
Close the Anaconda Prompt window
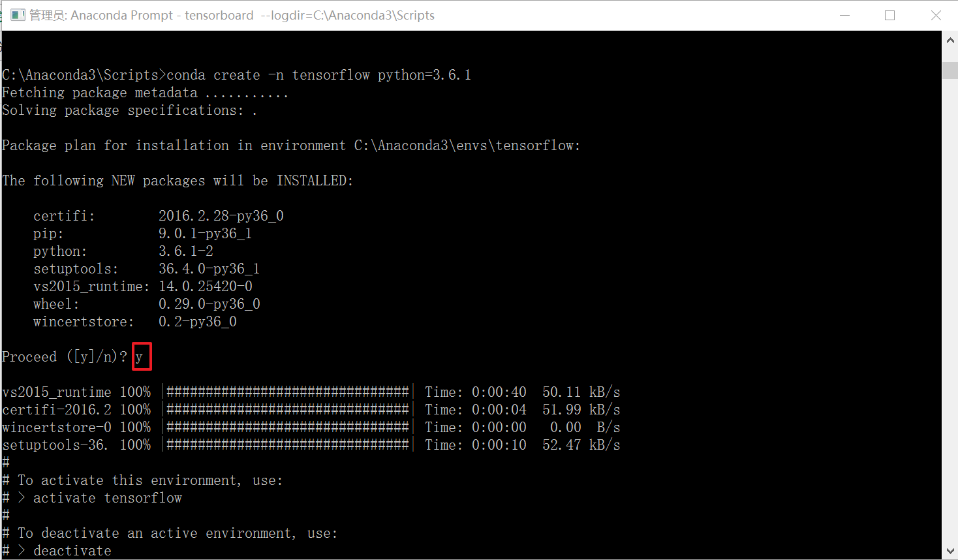(x=935, y=15)
